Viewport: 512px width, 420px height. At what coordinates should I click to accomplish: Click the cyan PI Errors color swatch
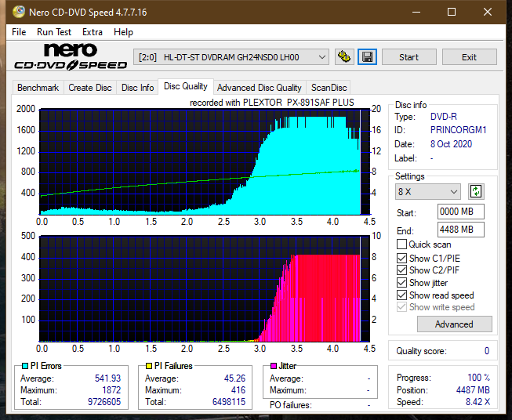coord(25,366)
